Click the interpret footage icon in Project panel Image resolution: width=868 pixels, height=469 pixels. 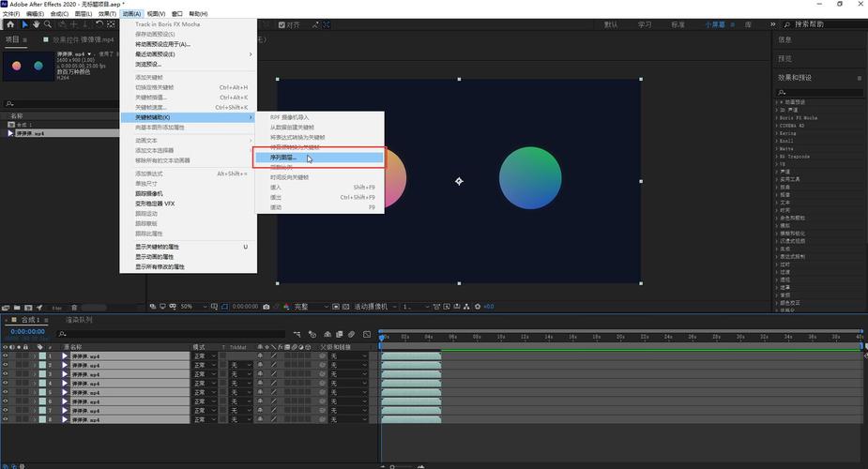[x=6, y=308]
